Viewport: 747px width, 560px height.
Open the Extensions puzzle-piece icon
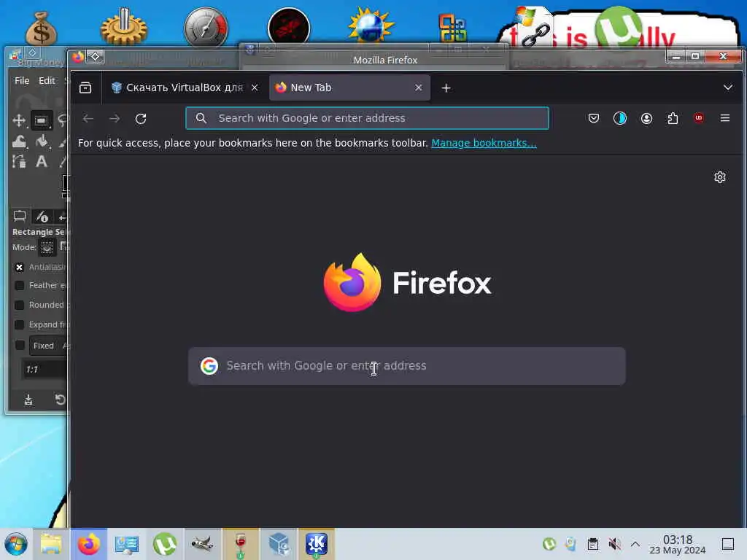673,118
